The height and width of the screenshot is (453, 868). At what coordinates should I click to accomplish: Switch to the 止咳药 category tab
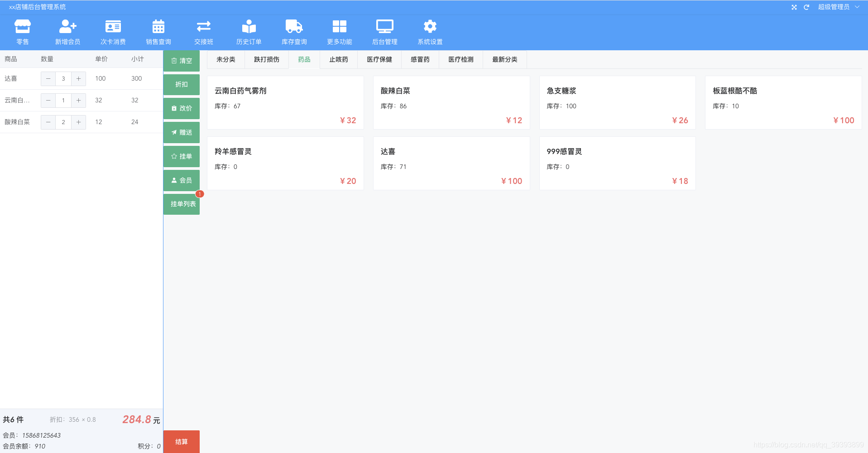[339, 59]
